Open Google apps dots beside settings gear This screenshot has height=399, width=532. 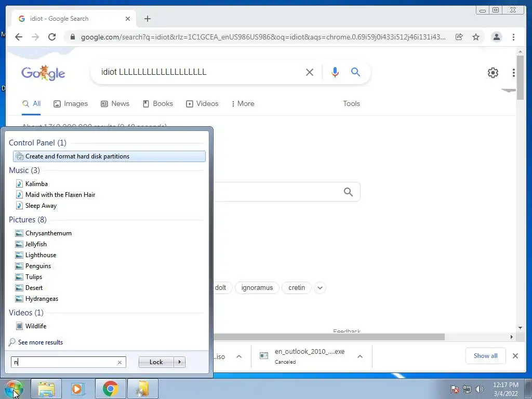(514, 73)
